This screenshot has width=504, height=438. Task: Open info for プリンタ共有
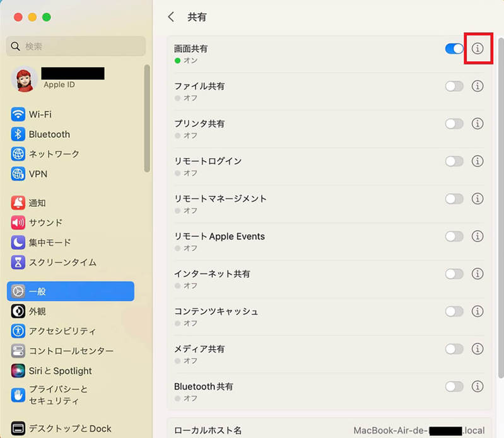(478, 124)
